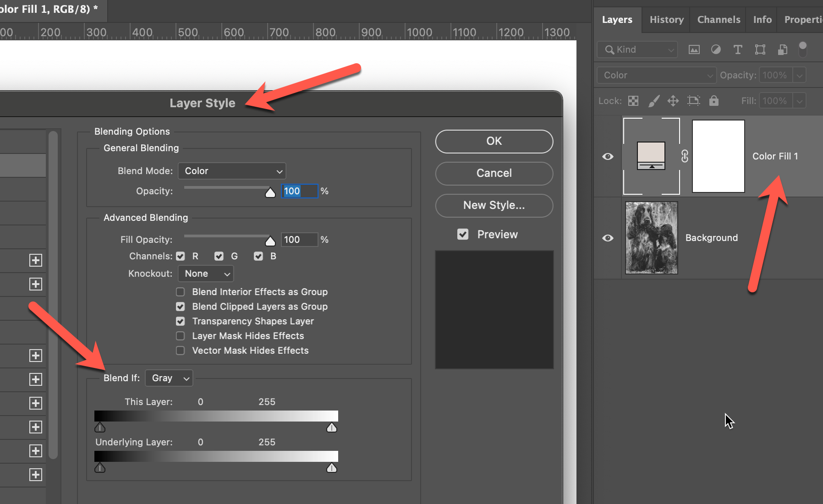This screenshot has height=504, width=823.
Task: Click the adjustment layer filter icon
Action: 716,49
